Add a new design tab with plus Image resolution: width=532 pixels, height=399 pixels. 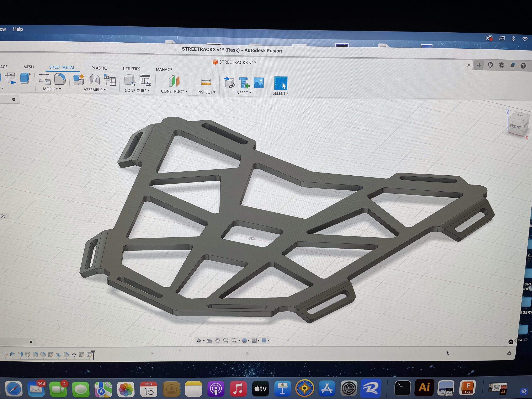(479, 65)
